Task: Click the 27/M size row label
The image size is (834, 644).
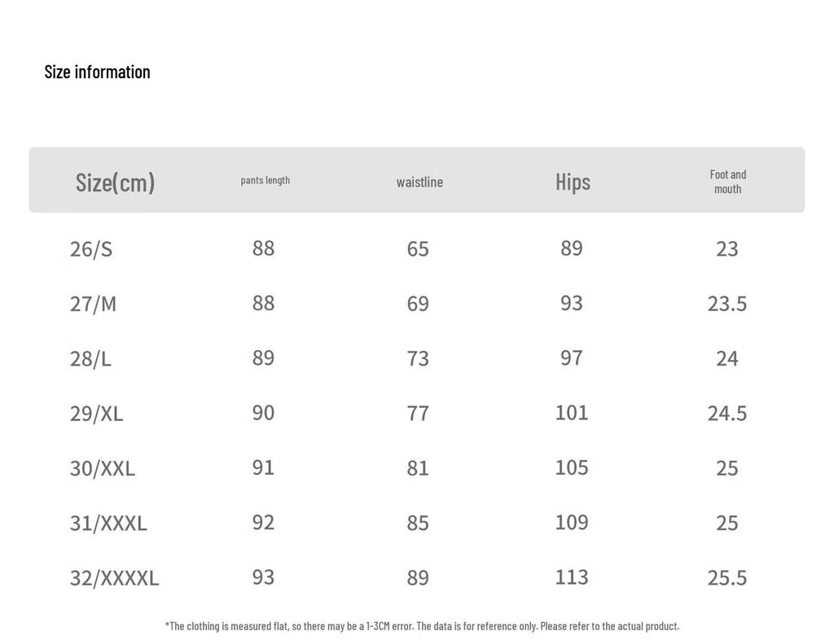Action: click(93, 304)
